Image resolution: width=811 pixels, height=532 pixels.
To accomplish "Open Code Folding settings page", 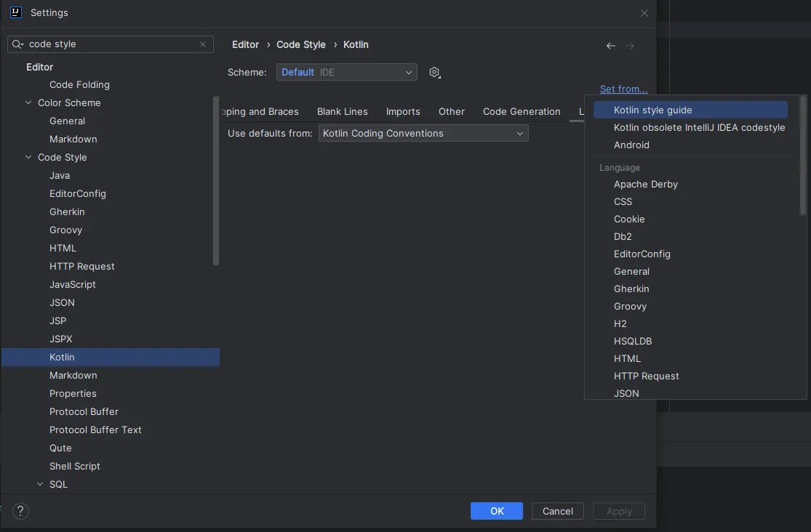I will pos(110,84).
